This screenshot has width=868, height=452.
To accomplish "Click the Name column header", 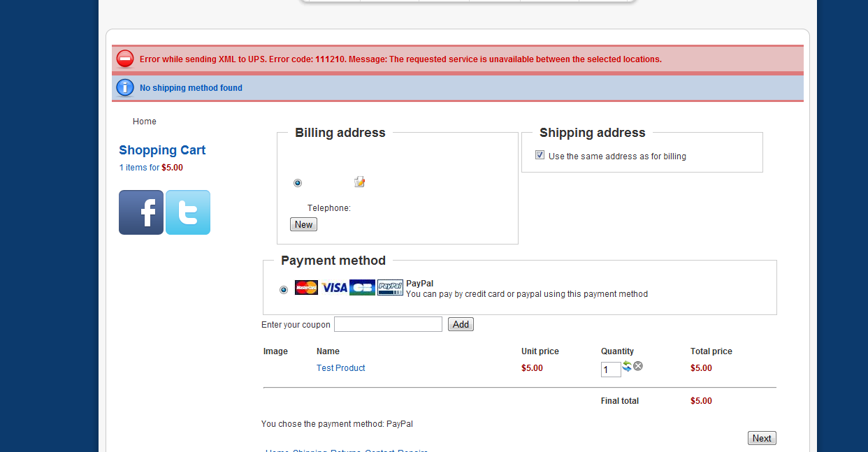I will click(x=328, y=351).
